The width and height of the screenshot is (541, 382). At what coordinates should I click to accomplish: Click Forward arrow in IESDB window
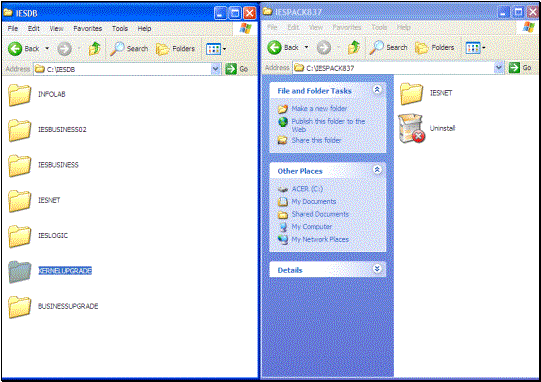click(64, 49)
